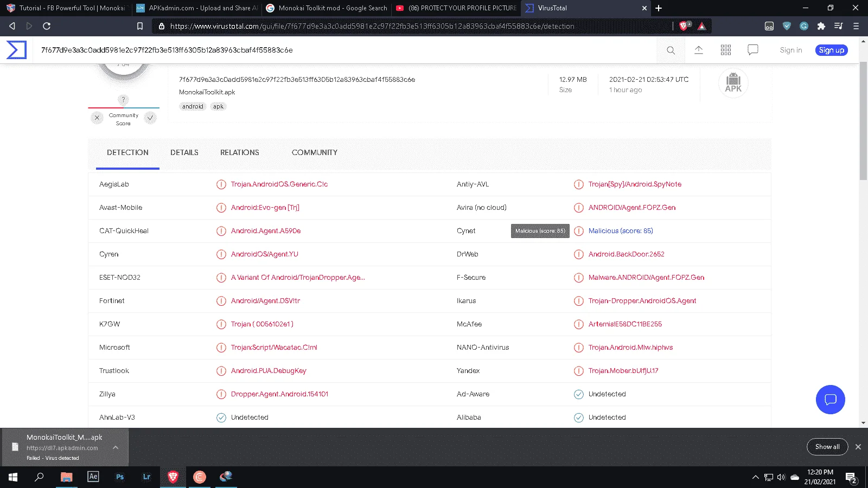Vote harmless with the check community score button
Image resolution: width=868 pixels, height=488 pixels.
click(151, 118)
